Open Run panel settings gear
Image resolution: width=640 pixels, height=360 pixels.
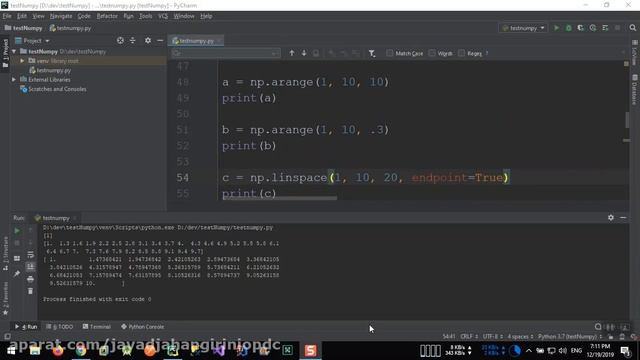coord(611,218)
